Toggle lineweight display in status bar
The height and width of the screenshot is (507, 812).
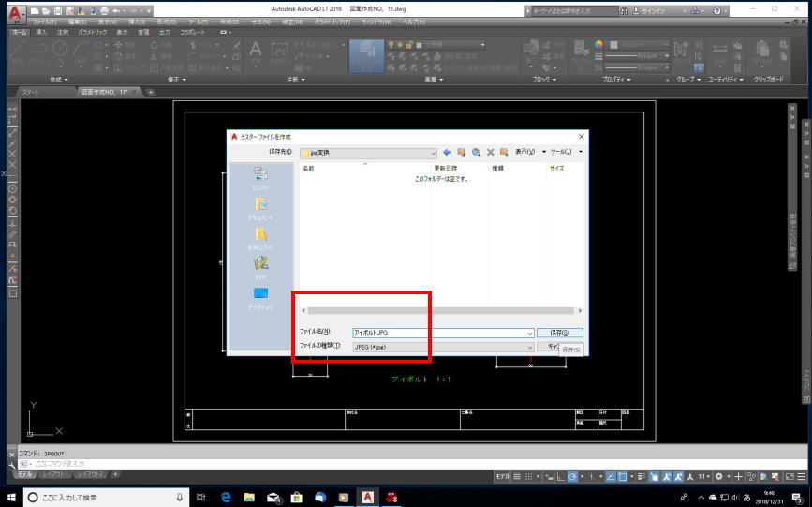point(642,476)
